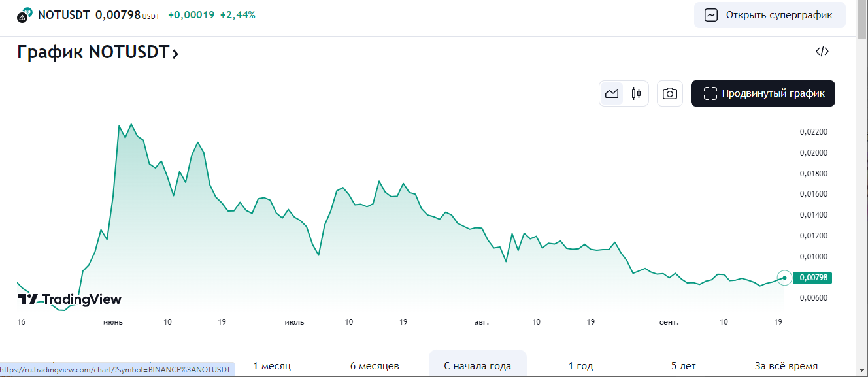Image resolution: width=868 pixels, height=377 pixels.
Task: Switch to area chart view
Action: 612,93
